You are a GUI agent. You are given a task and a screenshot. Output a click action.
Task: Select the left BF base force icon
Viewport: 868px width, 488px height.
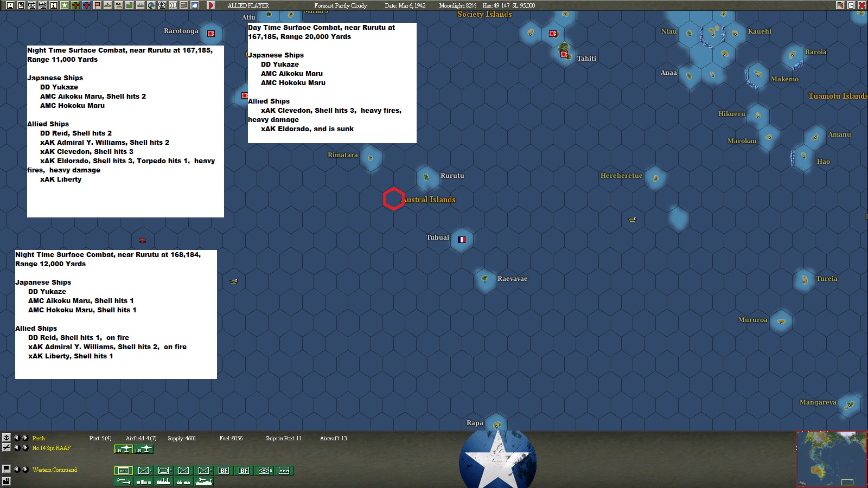coord(224,471)
